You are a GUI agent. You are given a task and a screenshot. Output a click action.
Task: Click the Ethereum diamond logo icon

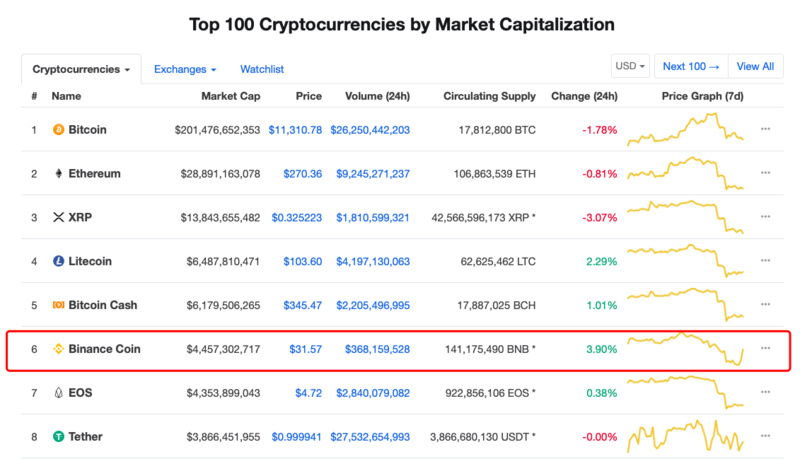pyautogui.click(x=58, y=174)
